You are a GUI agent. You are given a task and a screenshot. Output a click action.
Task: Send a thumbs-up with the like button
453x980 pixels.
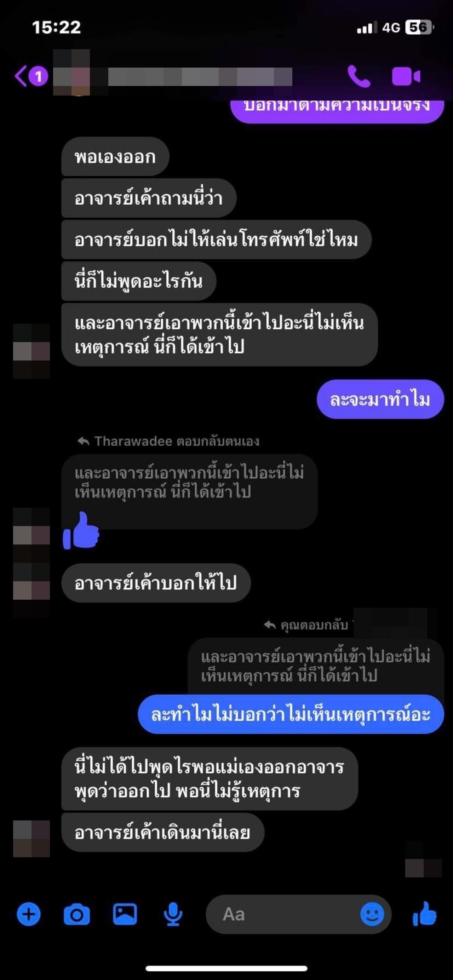pyautogui.click(x=424, y=914)
